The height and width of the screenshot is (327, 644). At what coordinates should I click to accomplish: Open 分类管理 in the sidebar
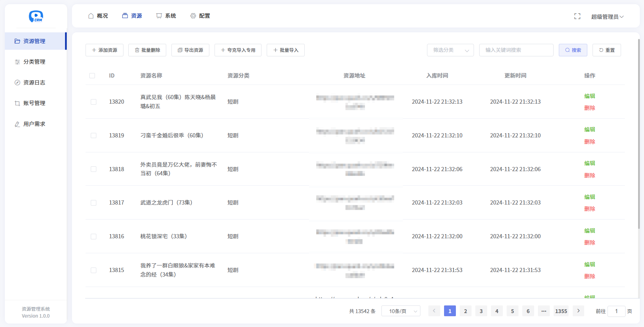35,62
